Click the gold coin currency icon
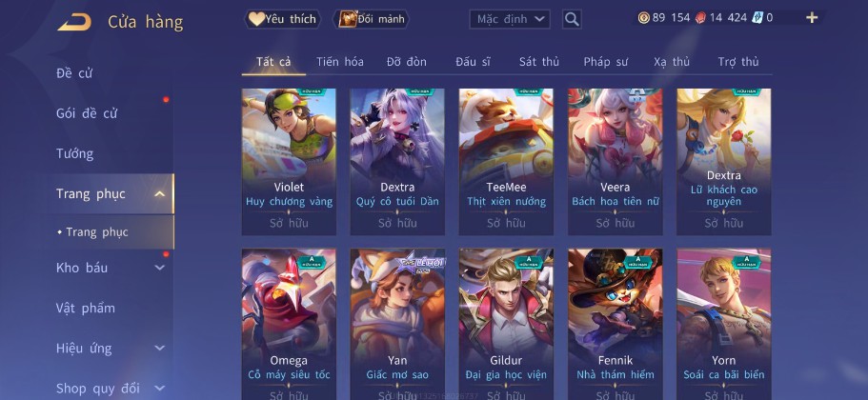This screenshot has height=400, width=868. 643,18
